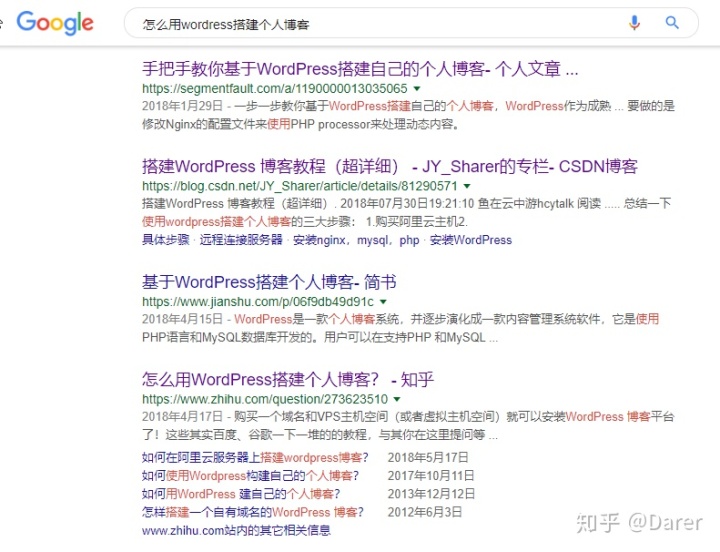Click the date 2017年10月11日
The height and width of the screenshot is (552, 720).
point(431,476)
